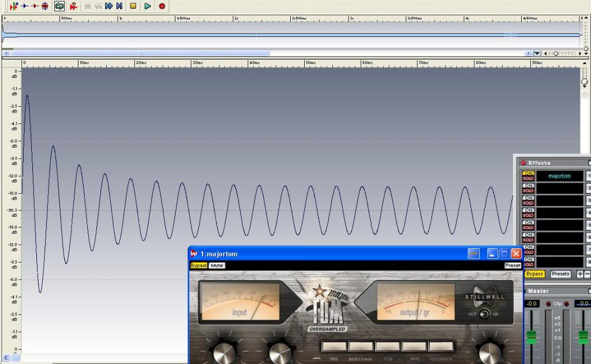
Task: Click the Mute button in majortom window
Action: [217, 265]
